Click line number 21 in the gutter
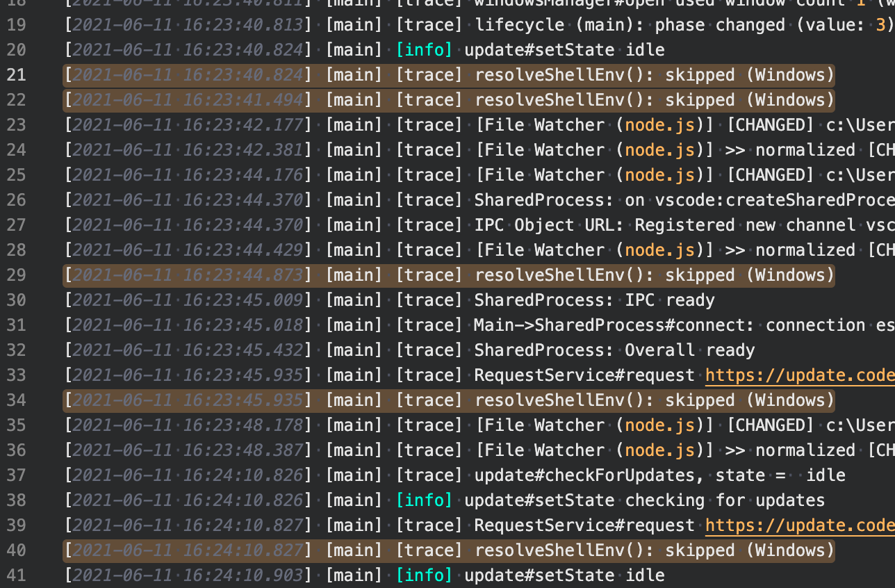 click(x=16, y=74)
